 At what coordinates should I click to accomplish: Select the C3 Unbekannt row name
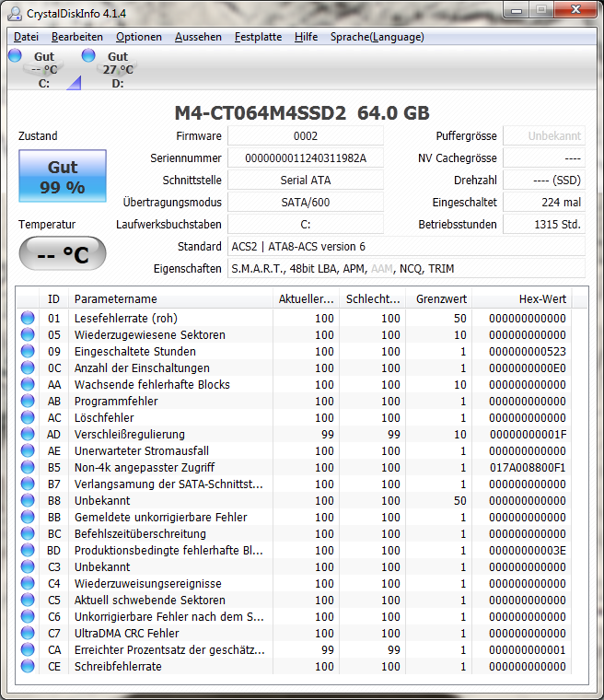[x=102, y=566]
